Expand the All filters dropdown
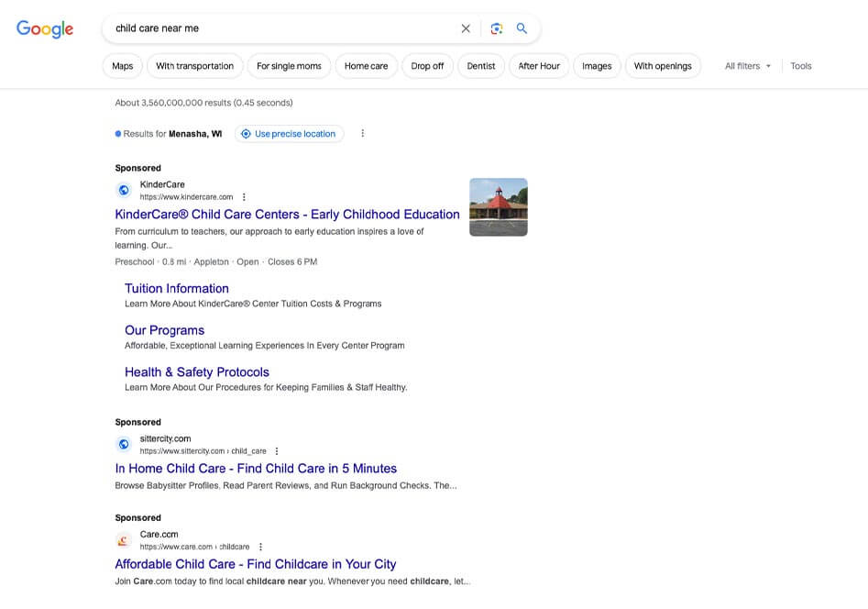 [747, 66]
